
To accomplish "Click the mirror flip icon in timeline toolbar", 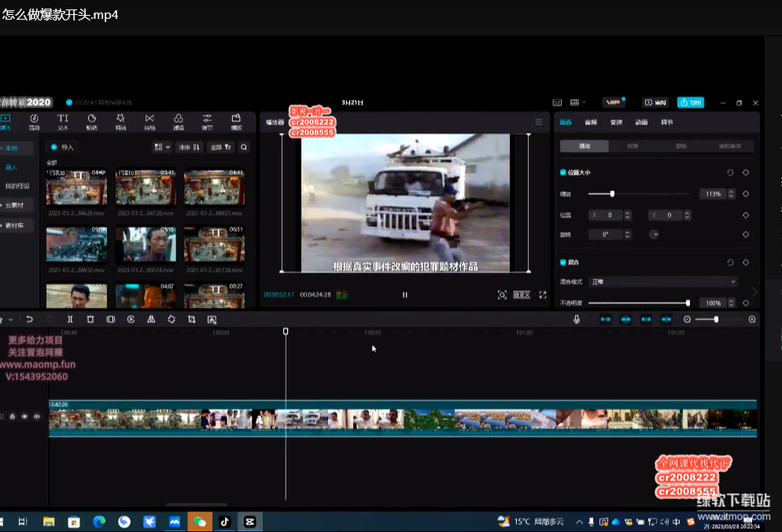I will [151, 320].
